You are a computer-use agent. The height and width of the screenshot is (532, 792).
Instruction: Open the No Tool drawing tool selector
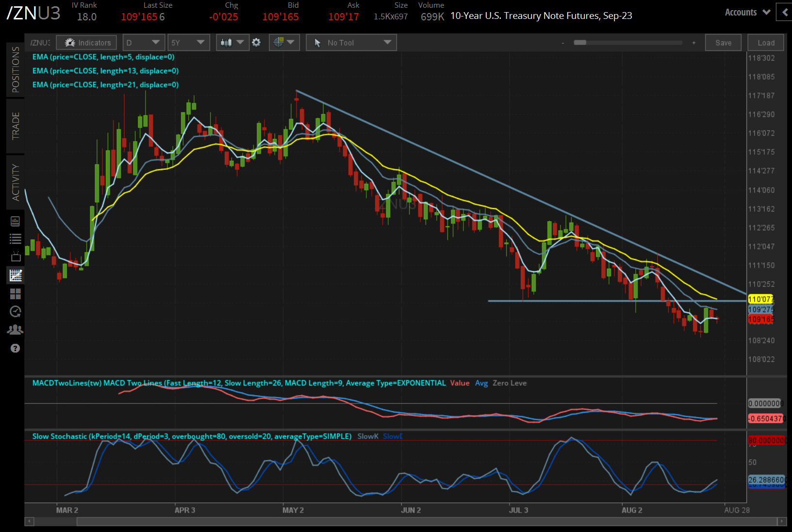pos(351,43)
